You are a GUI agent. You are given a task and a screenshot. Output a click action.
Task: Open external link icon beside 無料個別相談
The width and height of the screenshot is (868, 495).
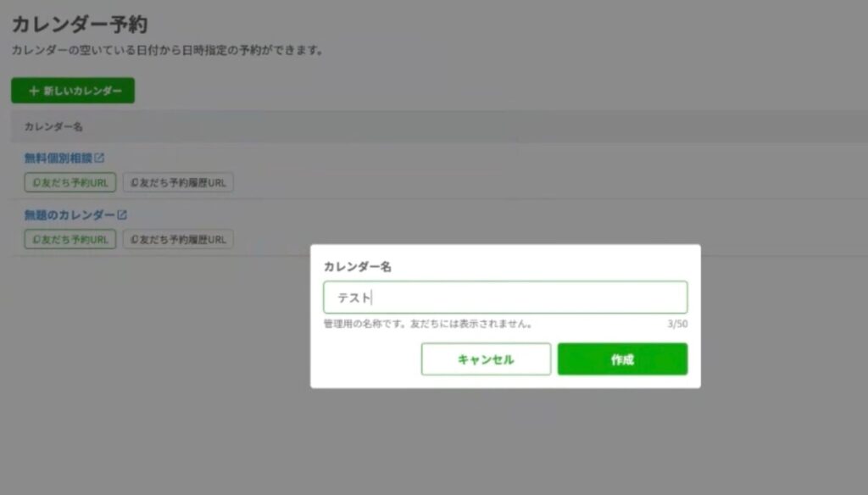[x=99, y=158]
